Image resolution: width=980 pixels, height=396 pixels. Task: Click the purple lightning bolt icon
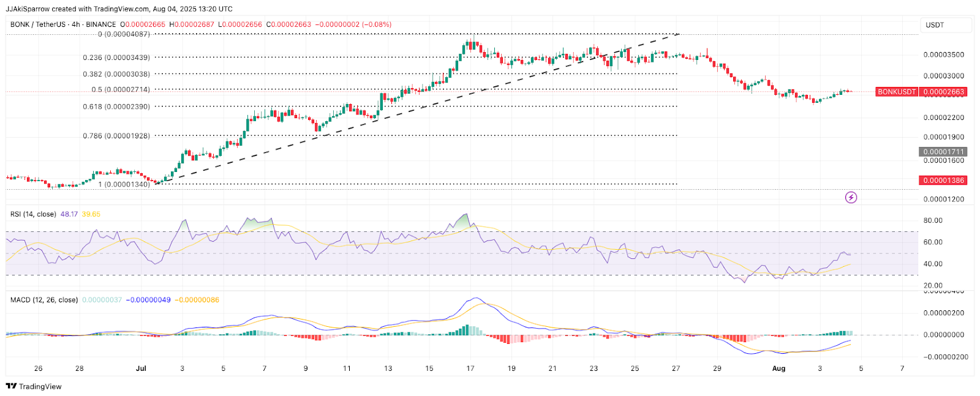851,197
